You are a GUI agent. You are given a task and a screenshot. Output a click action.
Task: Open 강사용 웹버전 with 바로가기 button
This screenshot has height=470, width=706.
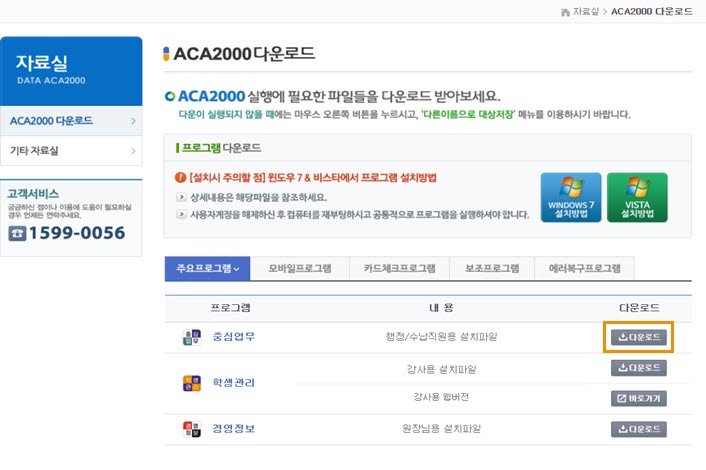(638, 398)
